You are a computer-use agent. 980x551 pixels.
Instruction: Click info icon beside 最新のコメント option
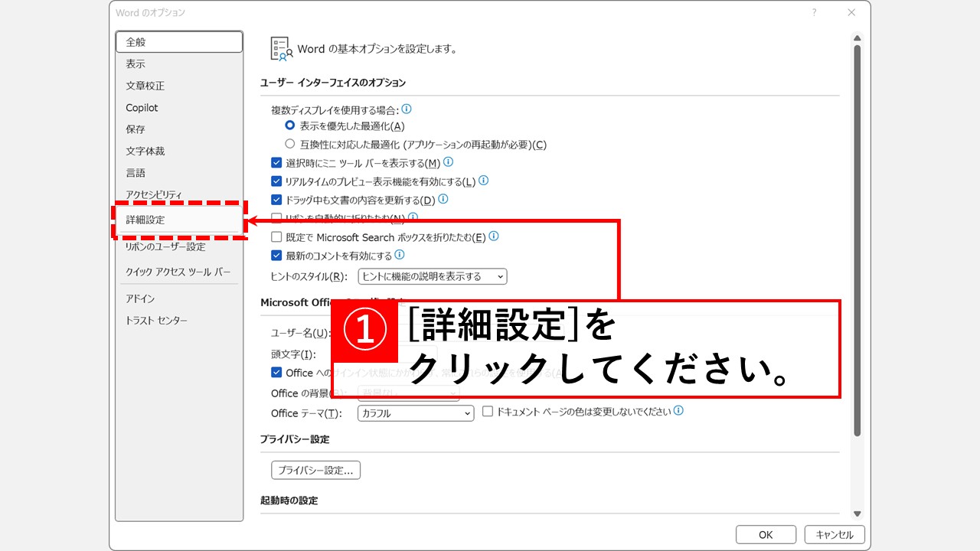(399, 255)
